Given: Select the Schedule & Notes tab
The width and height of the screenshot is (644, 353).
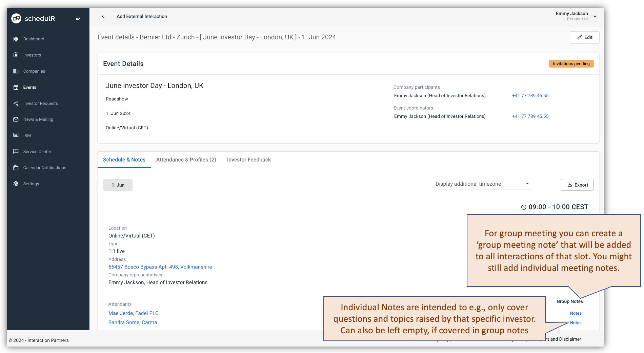Looking at the screenshot, I should pos(124,160).
